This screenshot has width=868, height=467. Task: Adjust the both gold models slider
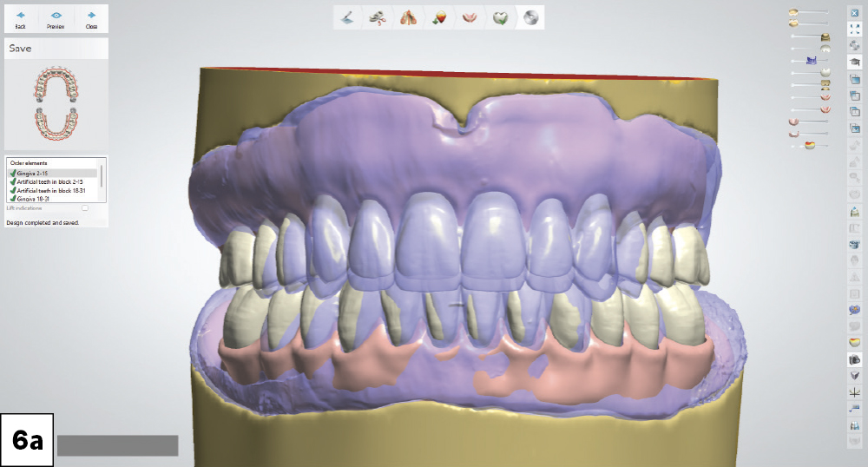(x=811, y=85)
